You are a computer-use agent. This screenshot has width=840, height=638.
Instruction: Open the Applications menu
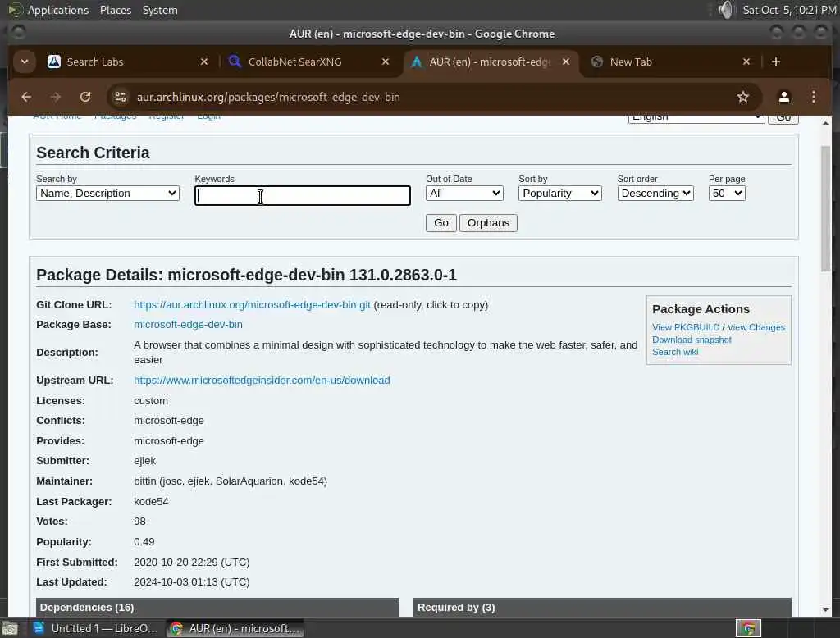(58, 10)
